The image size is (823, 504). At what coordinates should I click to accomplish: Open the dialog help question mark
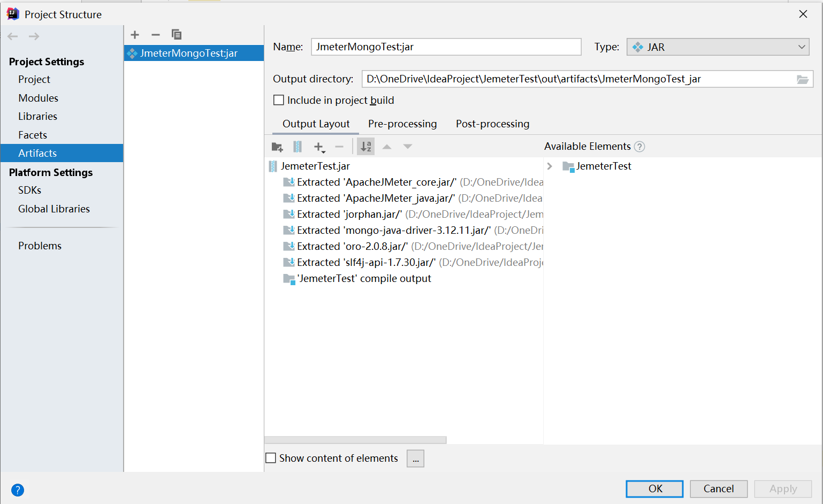point(18,490)
